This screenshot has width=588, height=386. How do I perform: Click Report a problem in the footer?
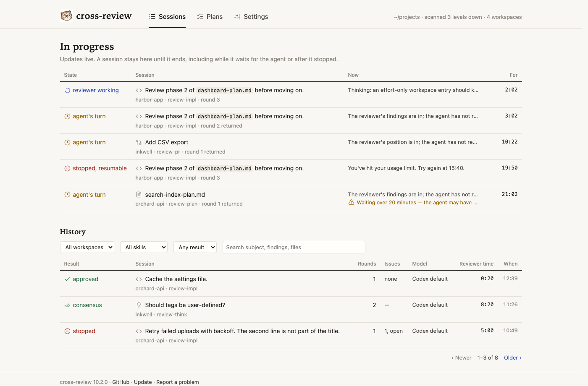[x=178, y=382]
